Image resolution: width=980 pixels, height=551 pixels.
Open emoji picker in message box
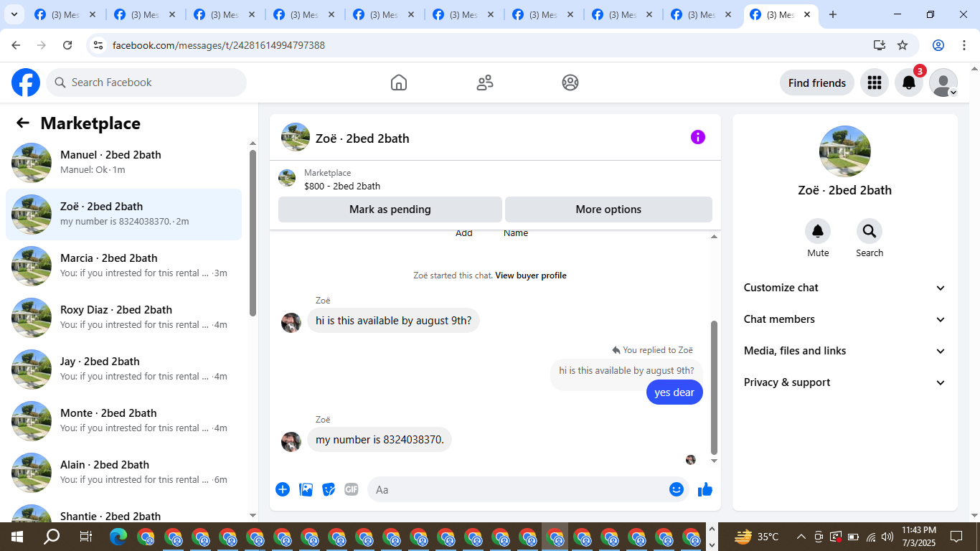click(x=676, y=489)
